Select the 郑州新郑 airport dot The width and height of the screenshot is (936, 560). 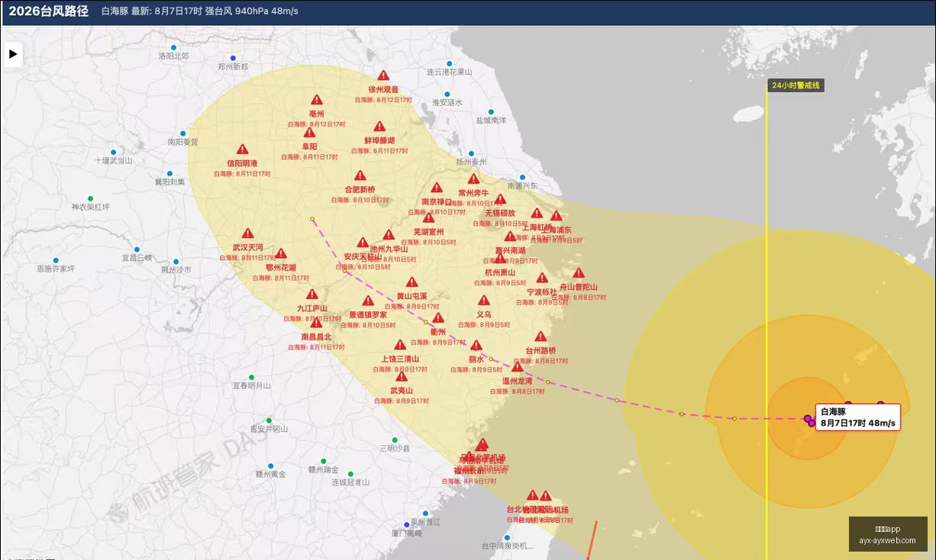tap(233, 58)
